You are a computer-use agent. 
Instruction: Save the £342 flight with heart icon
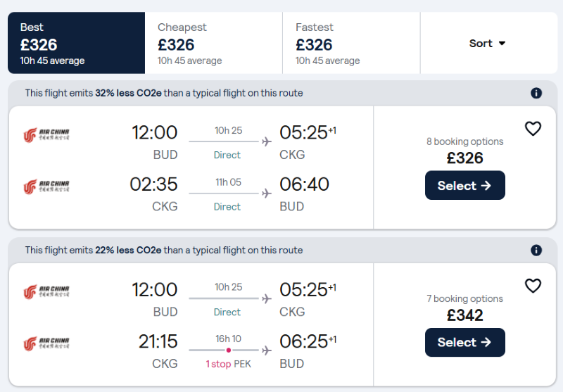(533, 286)
